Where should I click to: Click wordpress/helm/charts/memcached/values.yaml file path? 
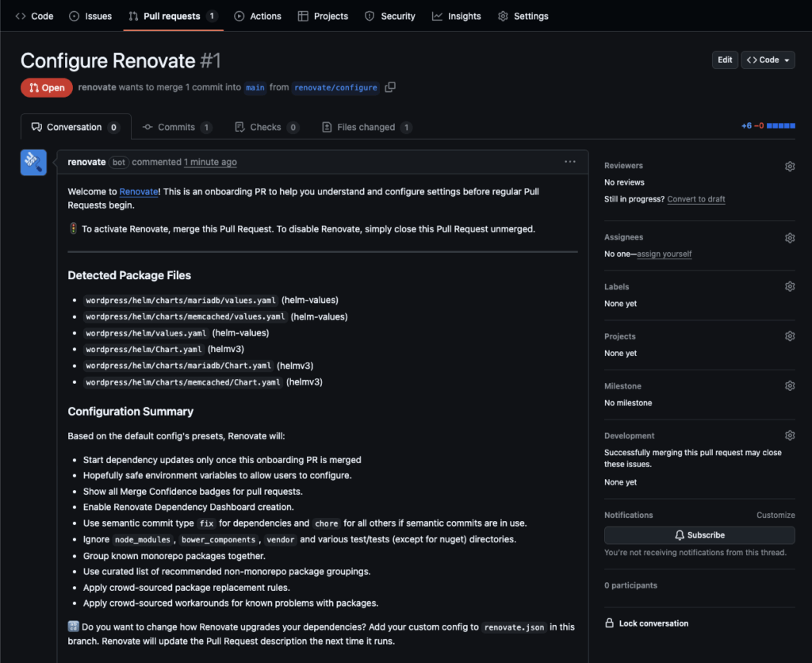tap(186, 317)
